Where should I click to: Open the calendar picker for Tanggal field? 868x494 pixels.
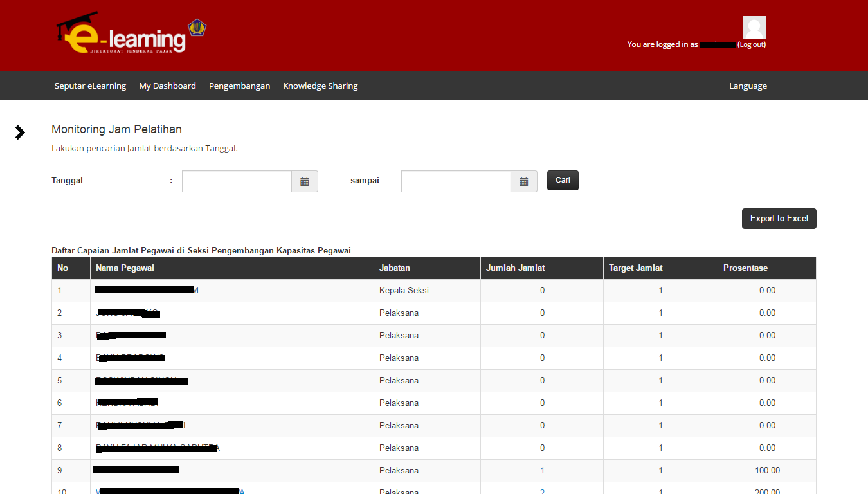[304, 181]
